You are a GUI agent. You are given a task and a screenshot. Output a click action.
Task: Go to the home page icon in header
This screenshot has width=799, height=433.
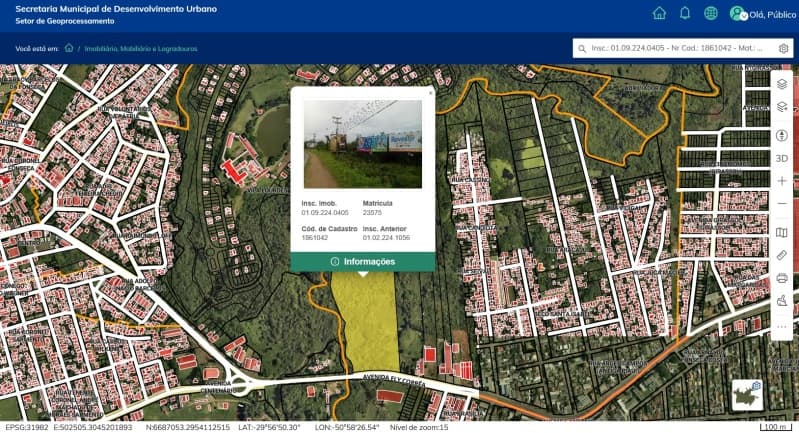(659, 13)
